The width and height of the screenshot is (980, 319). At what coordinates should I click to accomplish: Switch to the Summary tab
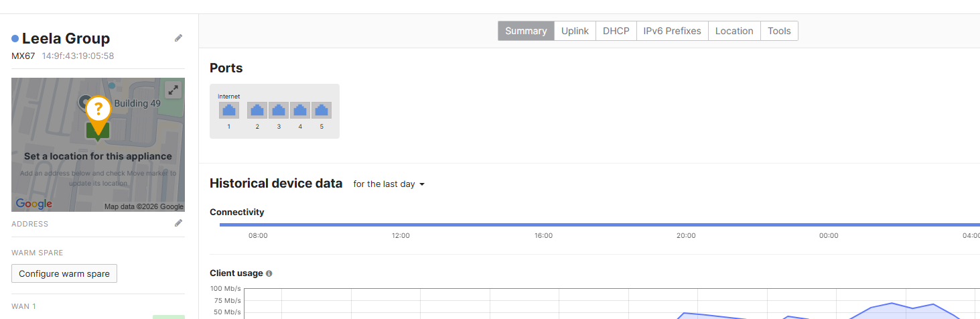pyautogui.click(x=526, y=31)
